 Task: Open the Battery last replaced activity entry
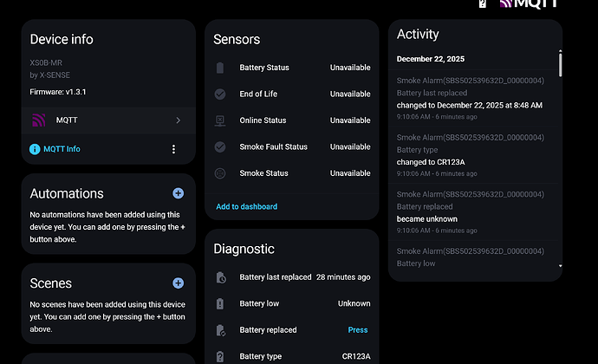tap(472, 98)
